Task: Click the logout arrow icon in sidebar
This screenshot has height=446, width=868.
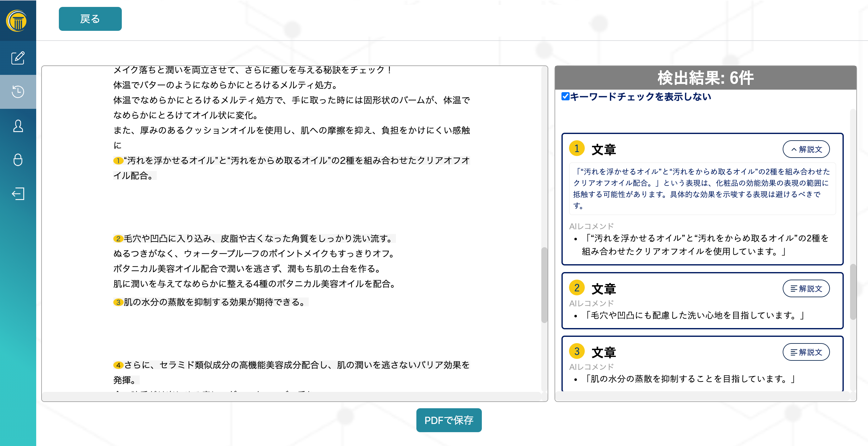Action: (x=18, y=194)
